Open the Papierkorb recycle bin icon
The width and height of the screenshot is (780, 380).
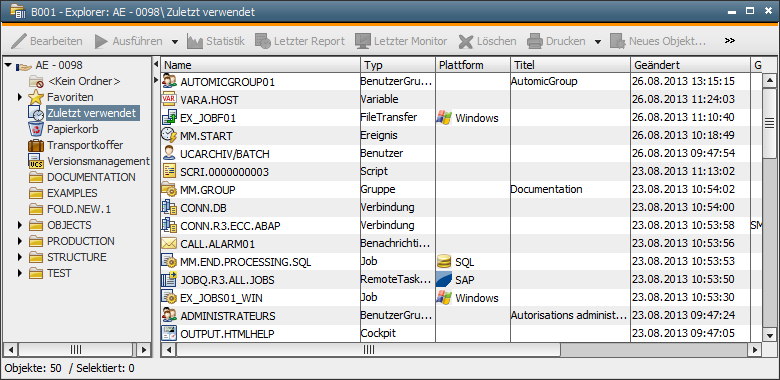(x=36, y=129)
